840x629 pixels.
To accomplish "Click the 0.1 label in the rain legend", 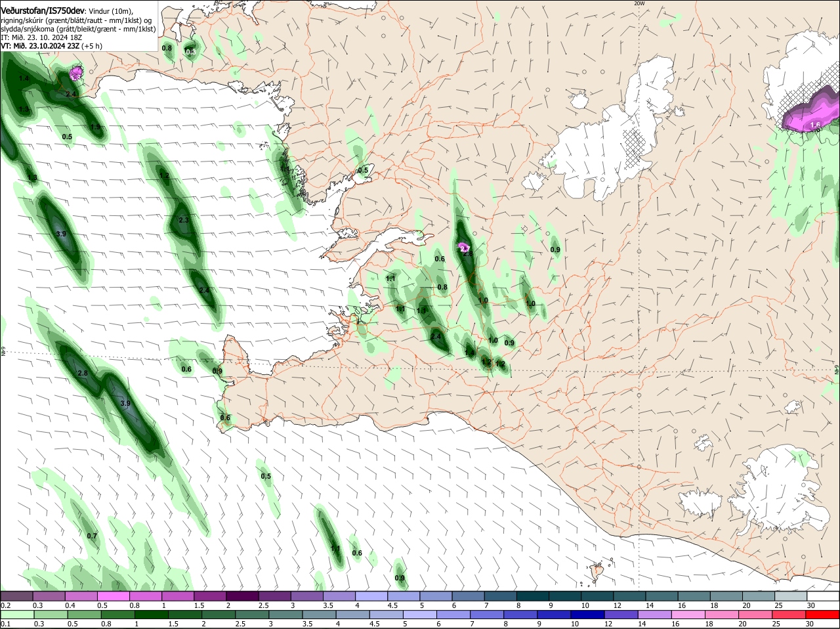I will coord(6,624).
